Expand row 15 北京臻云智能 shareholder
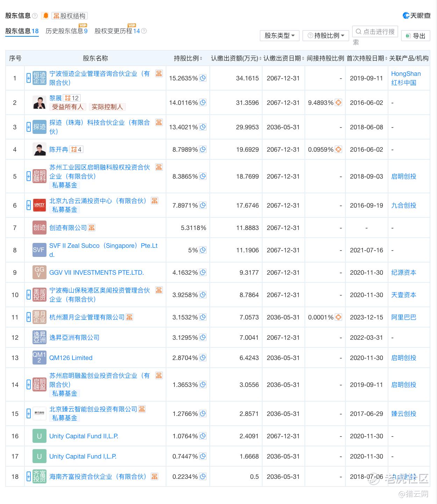This screenshot has width=437, height=504. click(x=29, y=414)
